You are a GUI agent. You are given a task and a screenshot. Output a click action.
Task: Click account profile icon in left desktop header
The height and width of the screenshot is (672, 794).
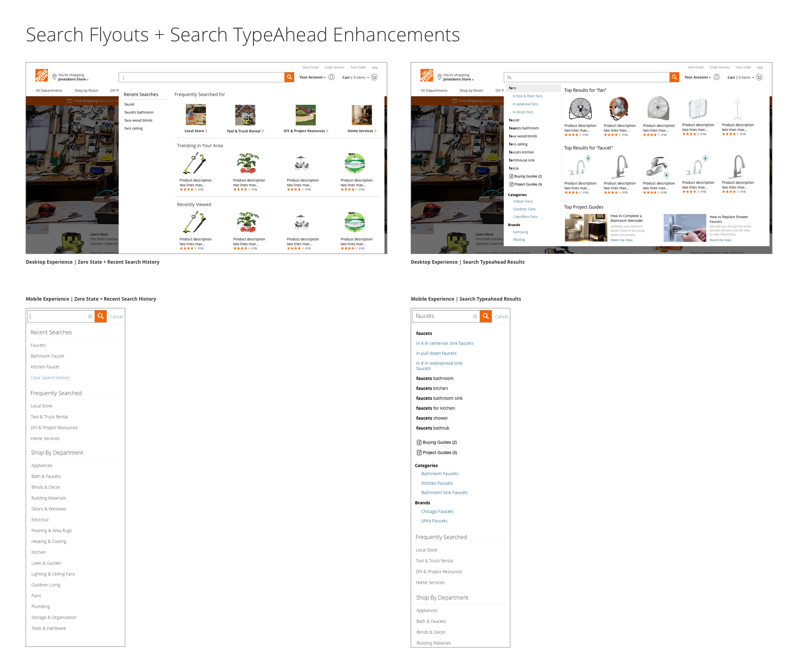331,77
